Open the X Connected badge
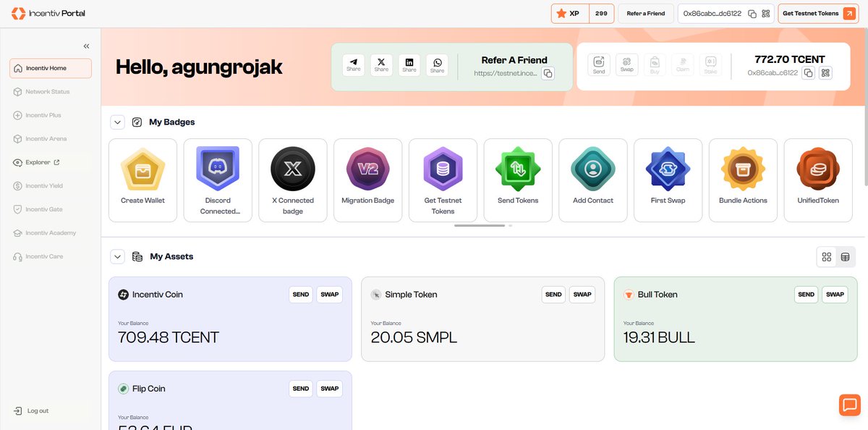 pos(293,180)
